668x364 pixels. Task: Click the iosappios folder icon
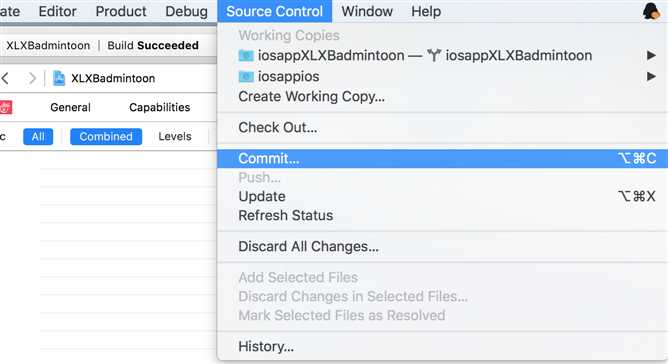click(x=246, y=77)
